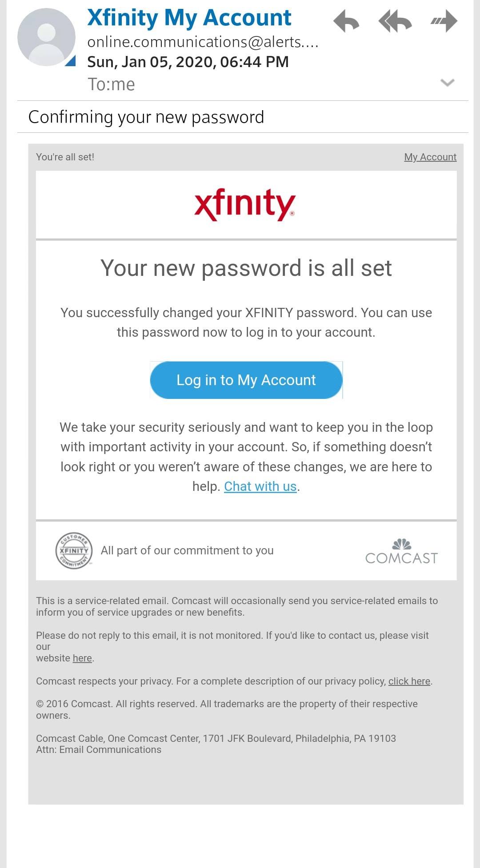
Task: Open the My Account link at top
Action: [x=430, y=157]
